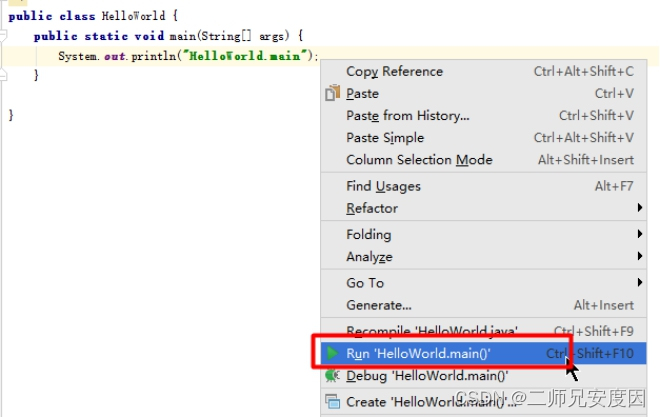Choose Generate... menu entry
660x417 pixels.
483,305
